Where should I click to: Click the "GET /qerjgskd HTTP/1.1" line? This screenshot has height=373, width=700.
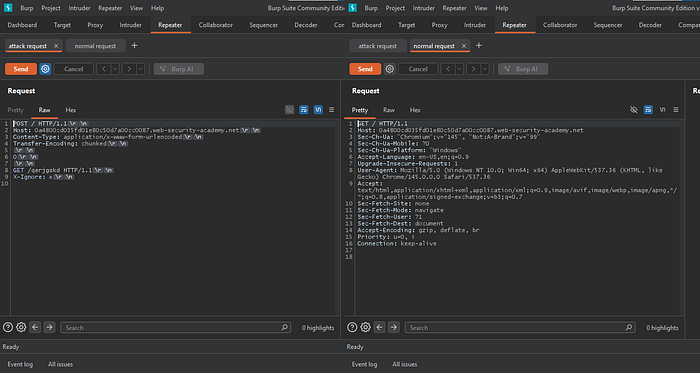64,170
